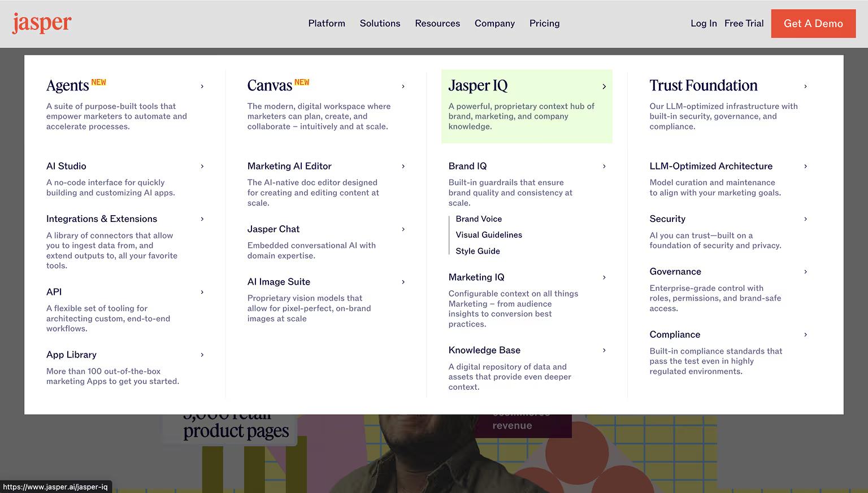Click the arrow beside Jasper Chat
The height and width of the screenshot is (493, 868).
pyautogui.click(x=403, y=229)
